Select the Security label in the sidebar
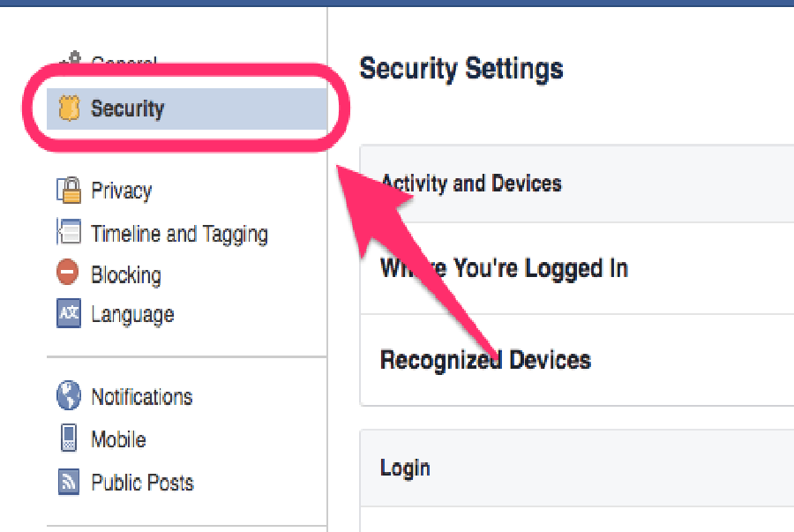Viewport: 794px width, 532px height. (x=128, y=109)
